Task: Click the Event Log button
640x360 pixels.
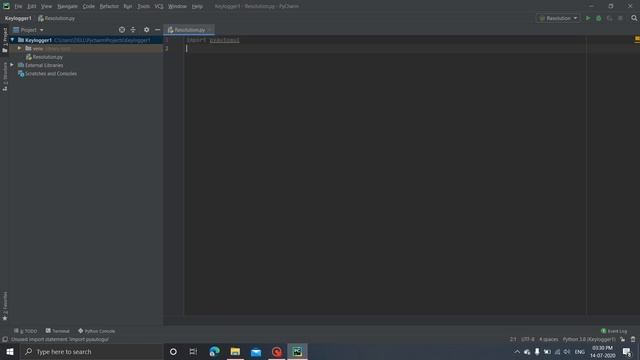Action: pyautogui.click(x=614, y=331)
